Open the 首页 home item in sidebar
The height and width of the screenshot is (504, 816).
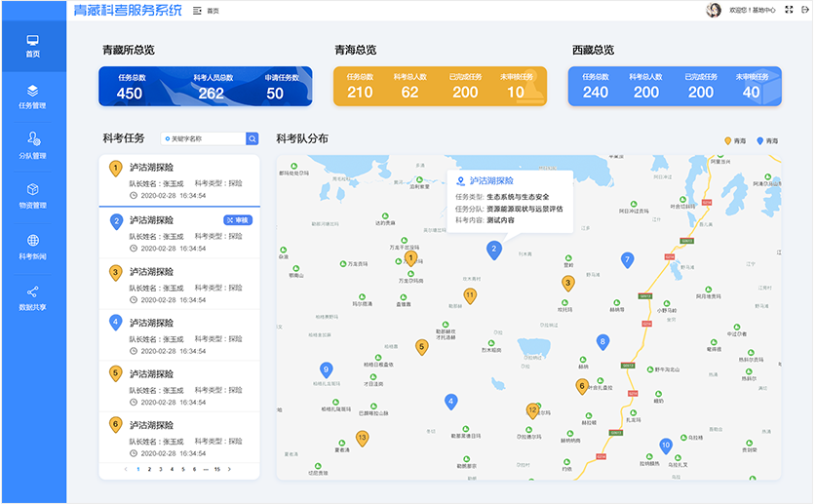point(33,46)
